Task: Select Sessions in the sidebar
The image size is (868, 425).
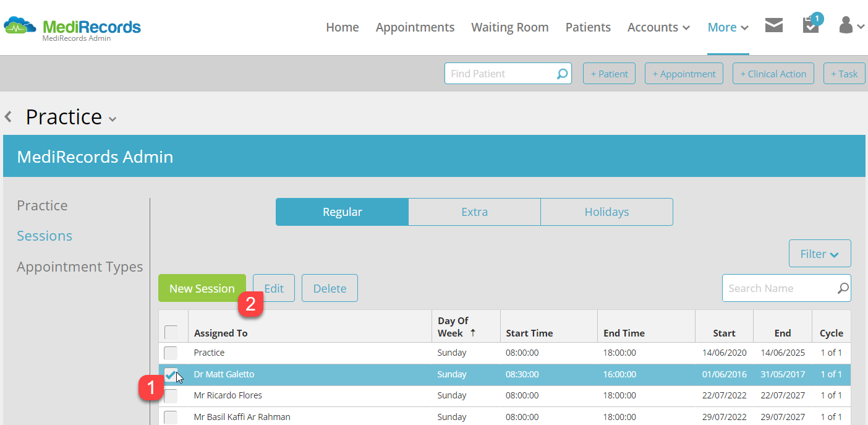Action: point(45,236)
